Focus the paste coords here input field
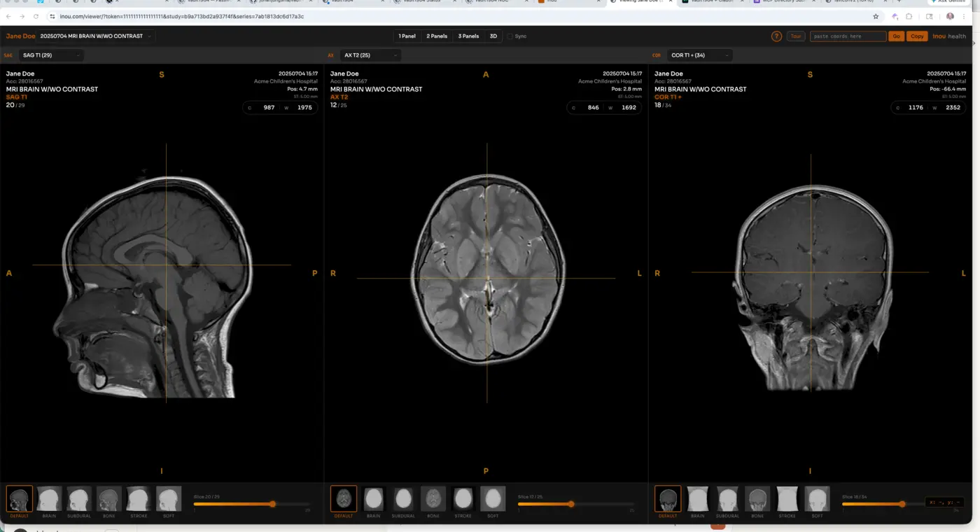Image resolution: width=980 pixels, height=532 pixels. pyautogui.click(x=847, y=36)
